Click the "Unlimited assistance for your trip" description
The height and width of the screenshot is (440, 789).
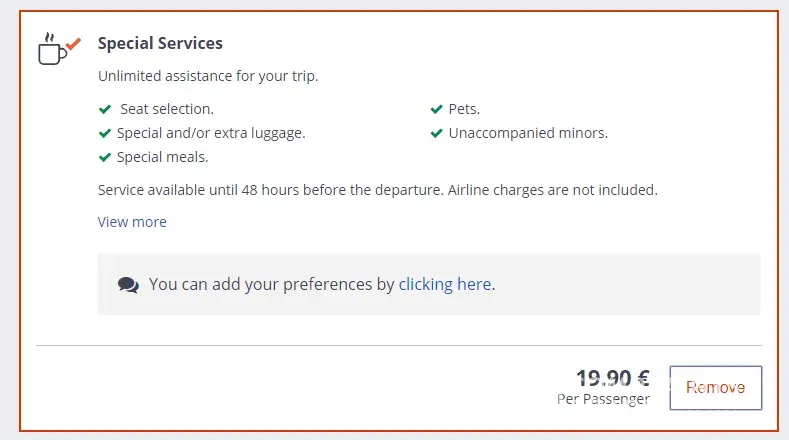pos(208,76)
